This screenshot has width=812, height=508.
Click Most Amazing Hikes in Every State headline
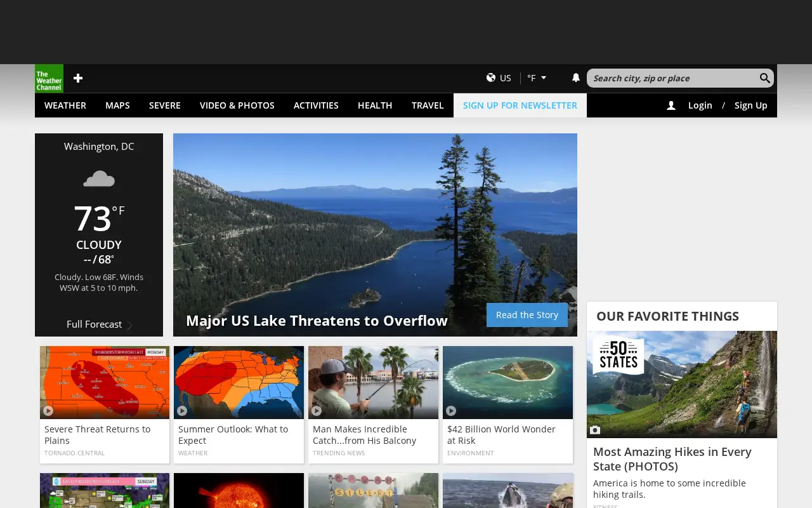click(x=672, y=459)
